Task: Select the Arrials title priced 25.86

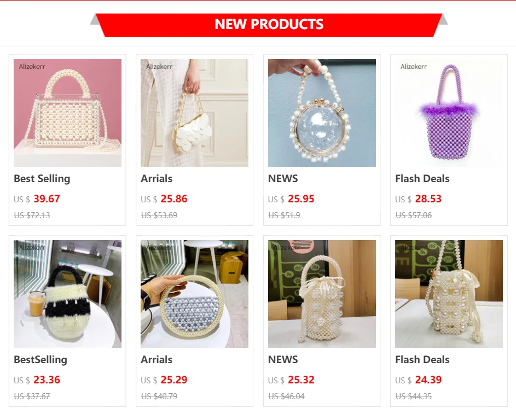Action: pos(156,179)
